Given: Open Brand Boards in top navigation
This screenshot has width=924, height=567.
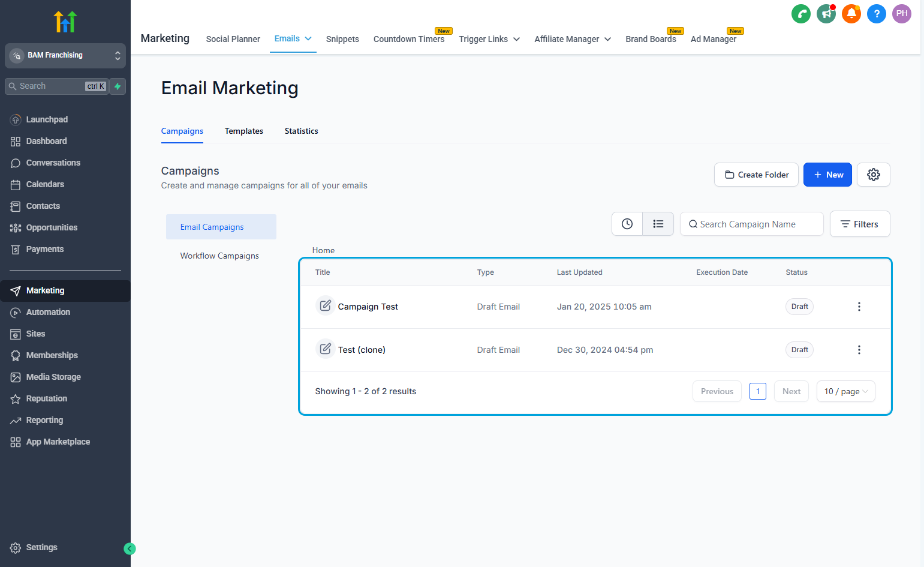Looking at the screenshot, I should click(651, 39).
